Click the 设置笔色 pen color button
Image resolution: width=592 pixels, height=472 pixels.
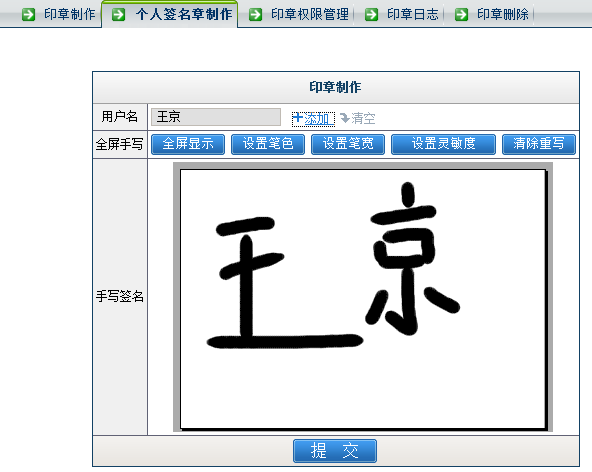click(268, 144)
